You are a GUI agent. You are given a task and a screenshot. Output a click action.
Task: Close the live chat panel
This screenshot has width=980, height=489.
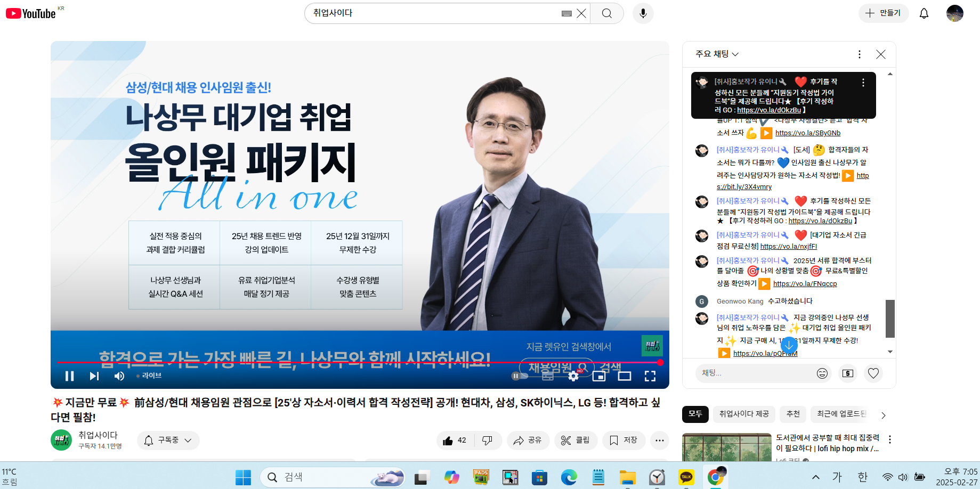881,54
